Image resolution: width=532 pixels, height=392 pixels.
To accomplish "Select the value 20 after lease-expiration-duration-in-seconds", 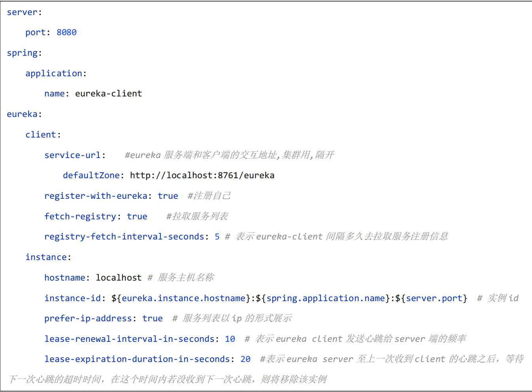I will coord(245,359).
